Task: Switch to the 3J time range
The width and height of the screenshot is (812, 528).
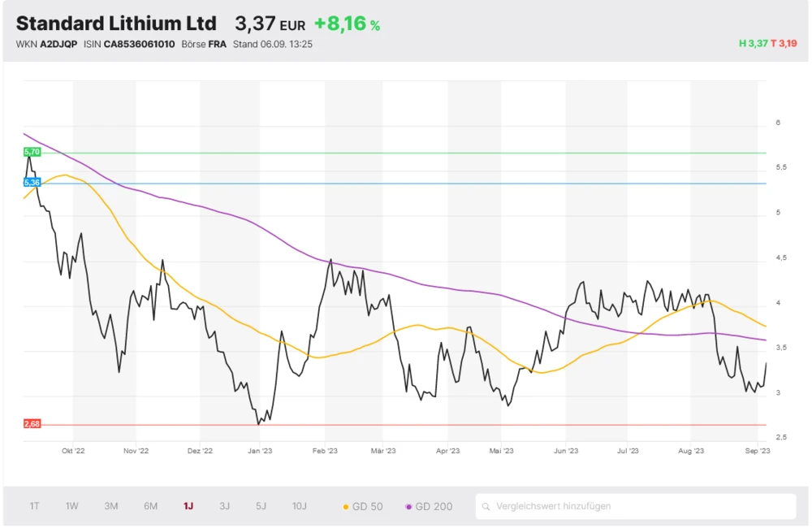Action: coord(224,506)
